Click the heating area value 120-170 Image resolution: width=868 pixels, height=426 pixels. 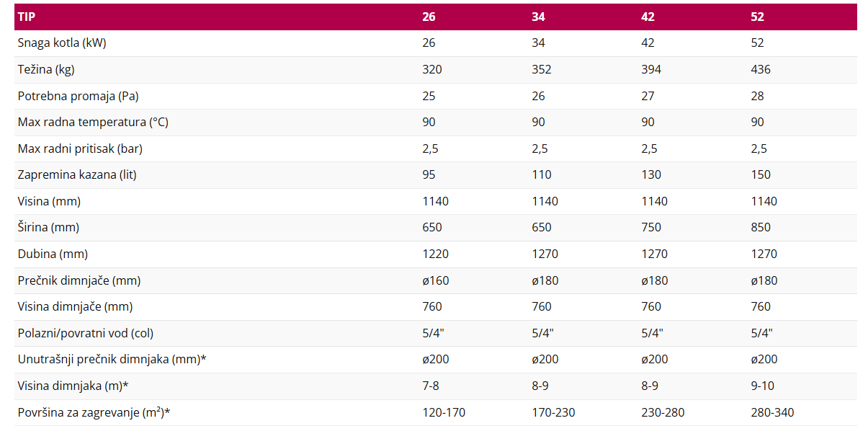(444, 412)
